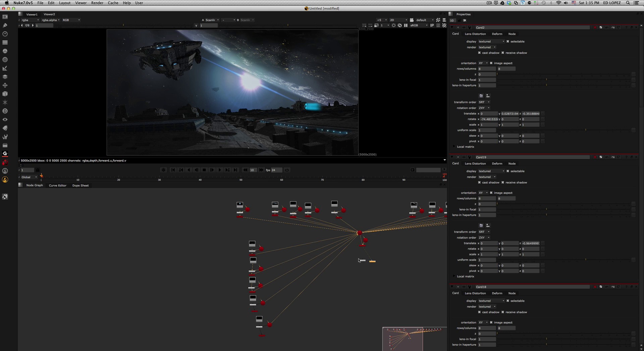Jump to the last frame
The width and height of the screenshot is (644, 351).
[x=235, y=170]
